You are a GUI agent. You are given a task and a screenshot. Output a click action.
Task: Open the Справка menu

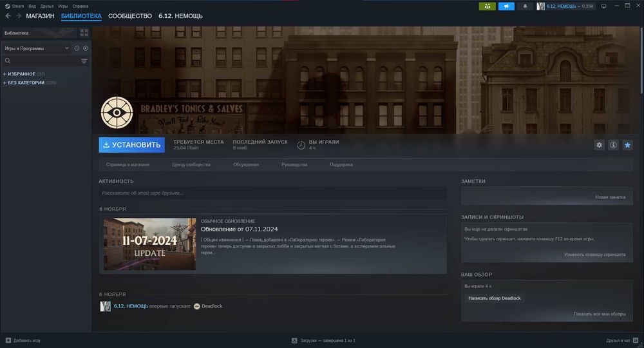pos(80,6)
